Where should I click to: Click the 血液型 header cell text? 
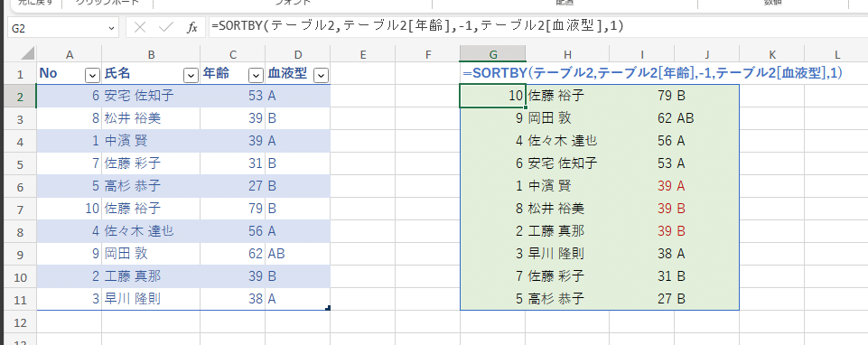(x=287, y=74)
